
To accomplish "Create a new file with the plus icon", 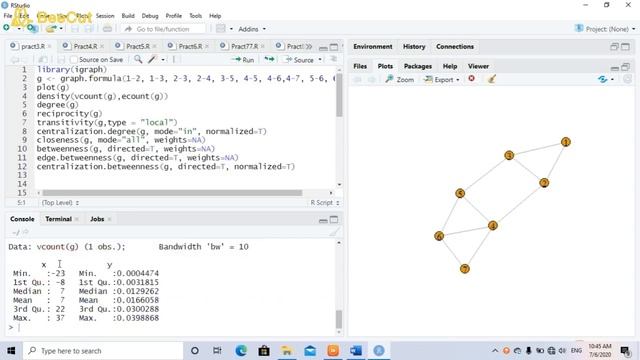I will coord(7,28).
